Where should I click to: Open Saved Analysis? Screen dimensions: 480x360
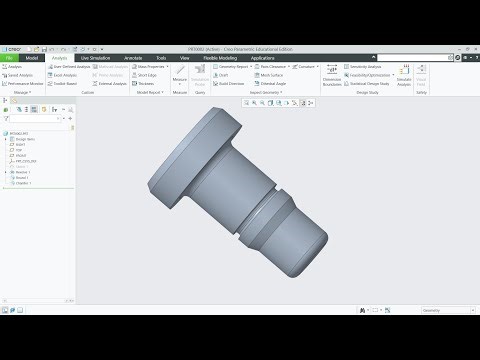click(x=17, y=75)
